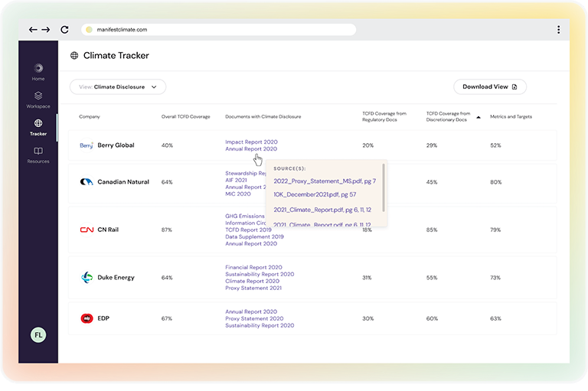Image resolution: width=588 pixels, height=391 pixels.
Task: Open source 10K_December2021.pdf, pg 57
Action: 315,194
